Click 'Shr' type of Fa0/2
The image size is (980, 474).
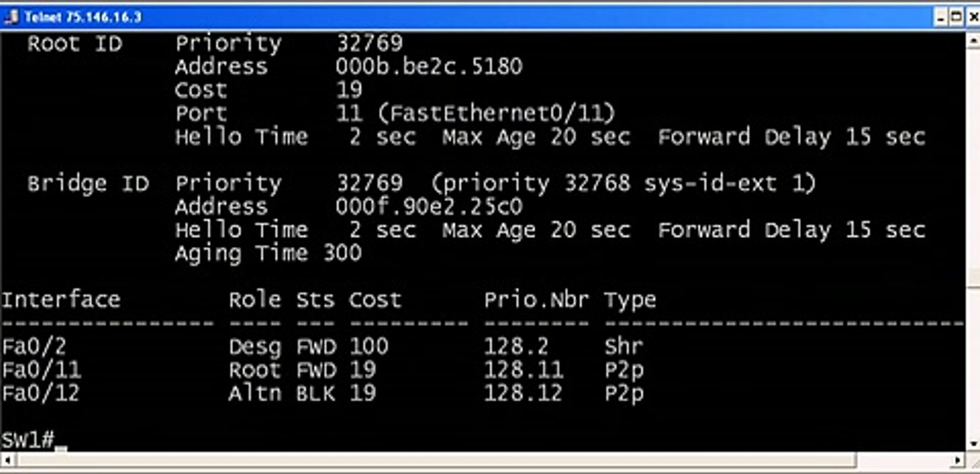coord(624,346)
